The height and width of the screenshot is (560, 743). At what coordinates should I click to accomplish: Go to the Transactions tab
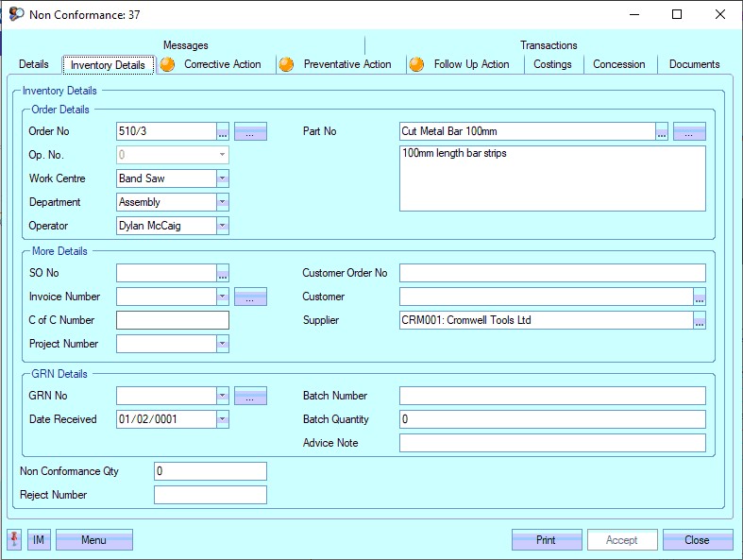549,45
